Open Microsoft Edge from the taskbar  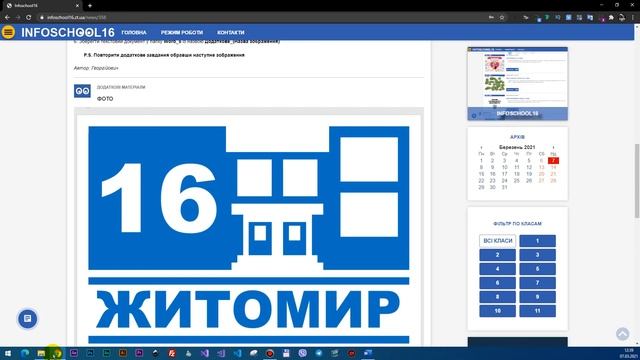(x=24, y=353)
